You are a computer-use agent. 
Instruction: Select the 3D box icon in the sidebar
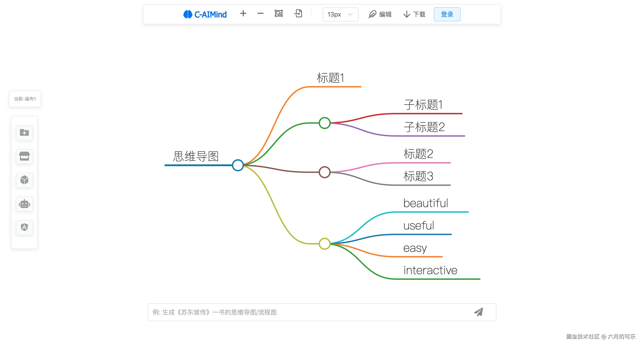[x=24, y=180]
